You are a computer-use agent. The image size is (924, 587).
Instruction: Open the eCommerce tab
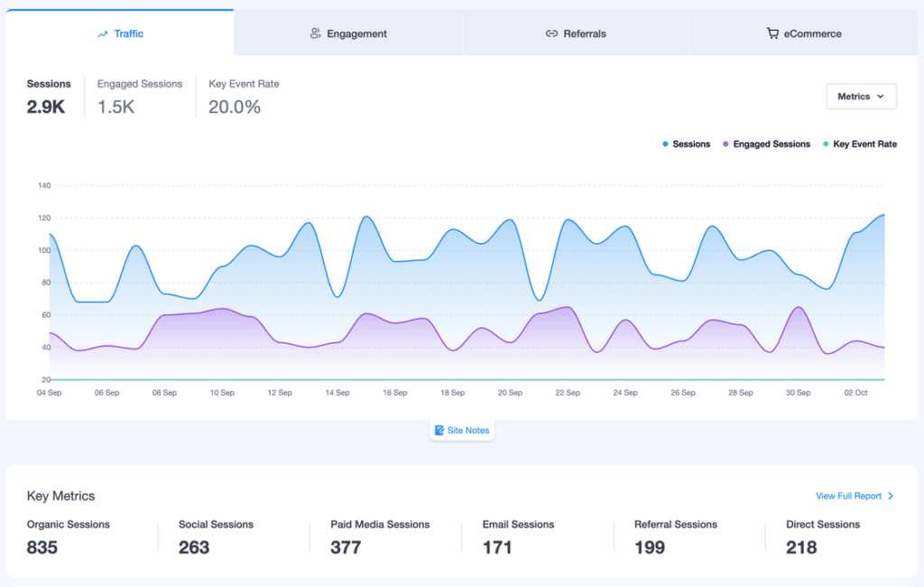pos(804,33)
